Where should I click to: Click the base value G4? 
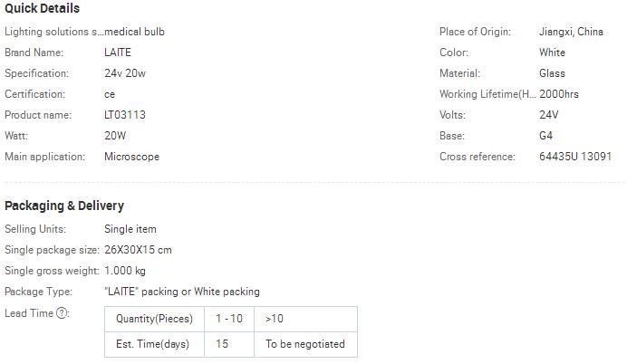547,136
